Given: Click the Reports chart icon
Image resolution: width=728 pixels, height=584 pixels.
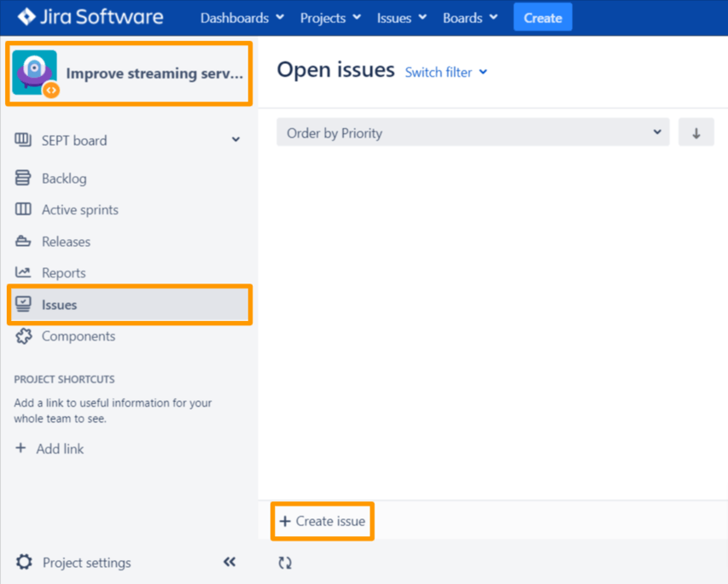Looking at the screenshot, I should click(23, 272).
